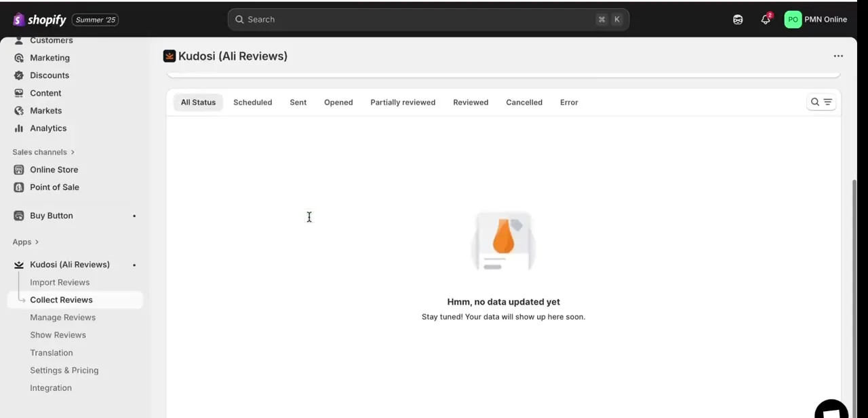
Task: Click the Kudosi app logo in header
Action: click(170, 56)
